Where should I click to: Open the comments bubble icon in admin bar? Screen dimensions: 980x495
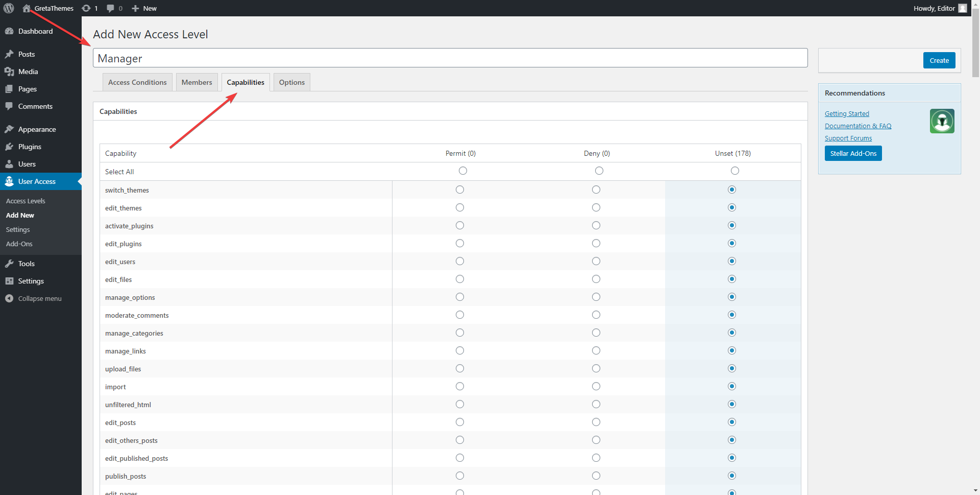click(110, 8)
